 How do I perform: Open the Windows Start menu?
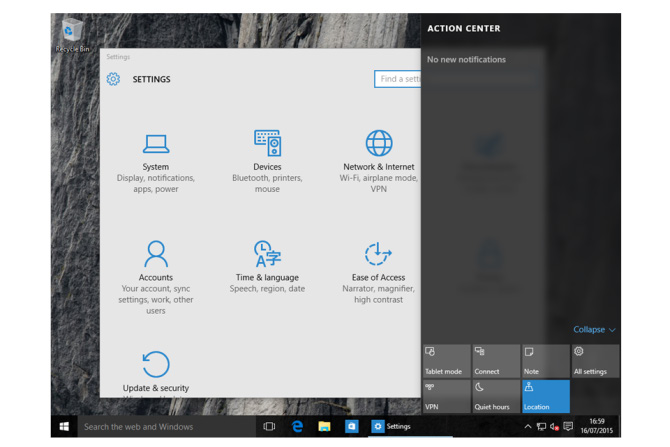tap(64, 426)
